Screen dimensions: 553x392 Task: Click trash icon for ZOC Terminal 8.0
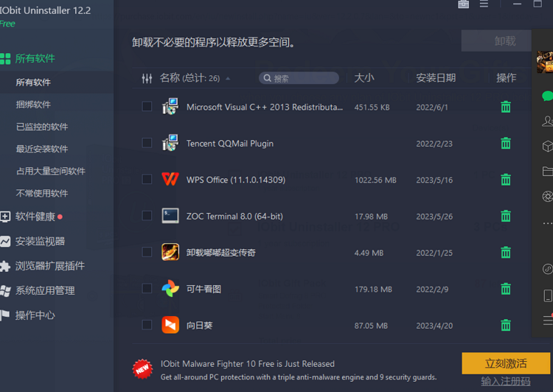point(506,216)
